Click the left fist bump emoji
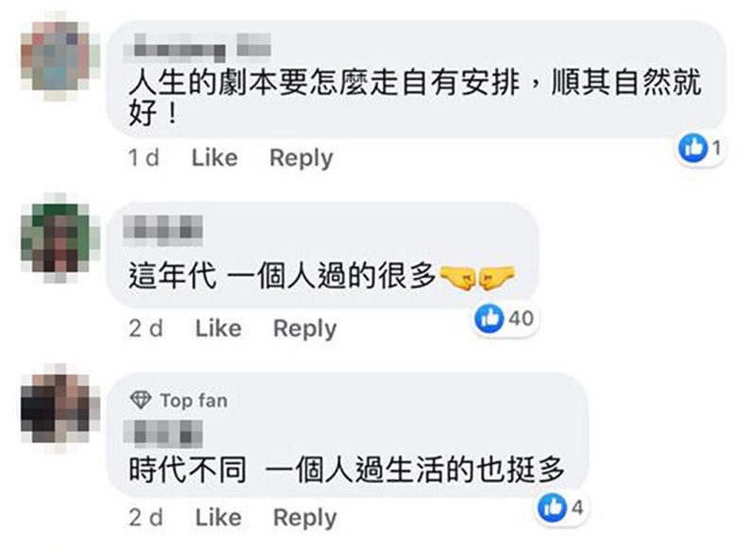 click(457, 276)
